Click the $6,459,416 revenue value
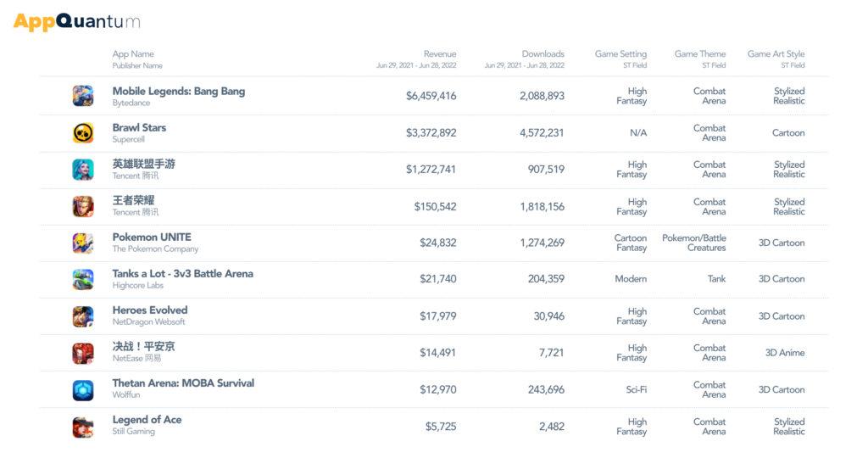868x458 pixels. pos(431,96)
